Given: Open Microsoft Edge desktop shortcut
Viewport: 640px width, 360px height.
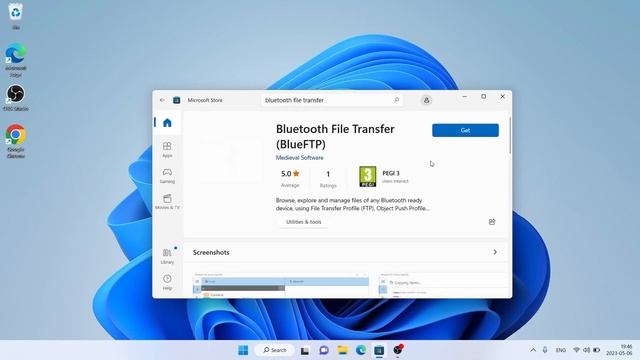Looking at the screenshot, I should pos(16,60).
